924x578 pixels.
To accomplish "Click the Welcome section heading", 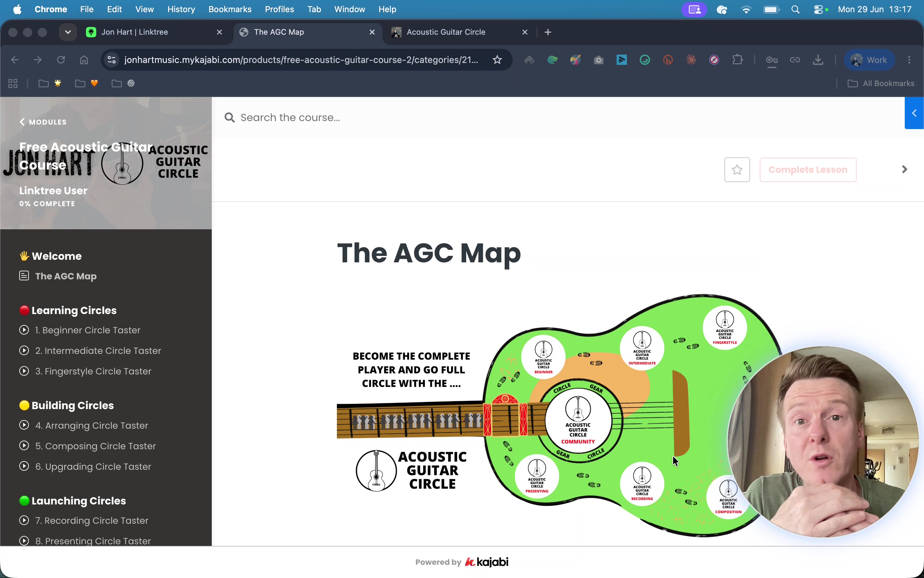I will [x=50, y=256].
